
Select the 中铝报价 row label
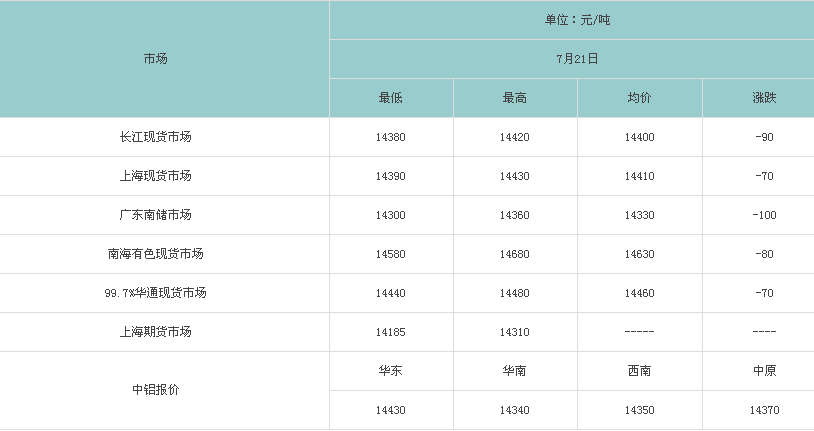pos(156,389)
